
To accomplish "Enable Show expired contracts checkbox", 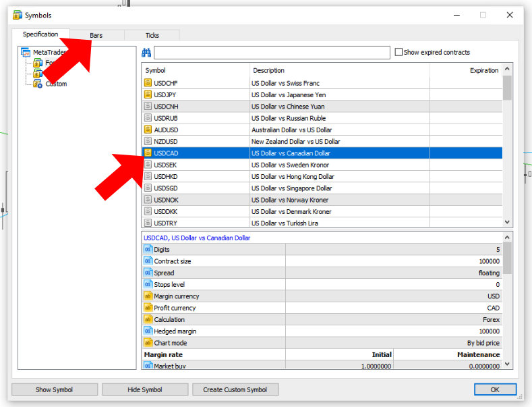I will (x=398, y=53).
